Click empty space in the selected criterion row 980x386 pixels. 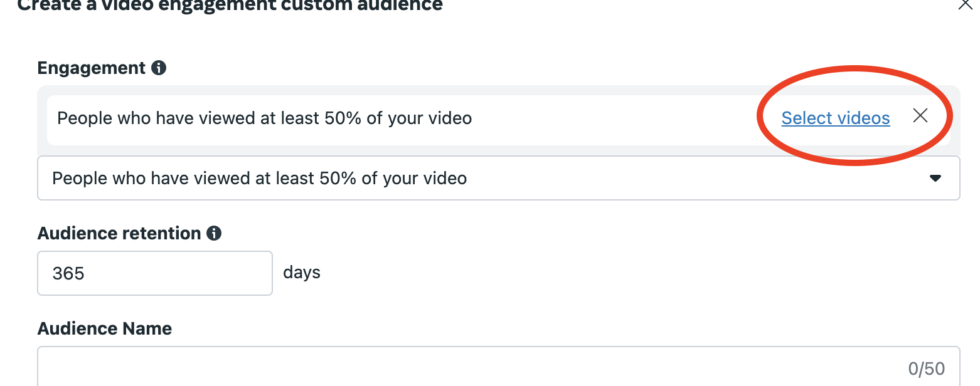pos(615,119)
